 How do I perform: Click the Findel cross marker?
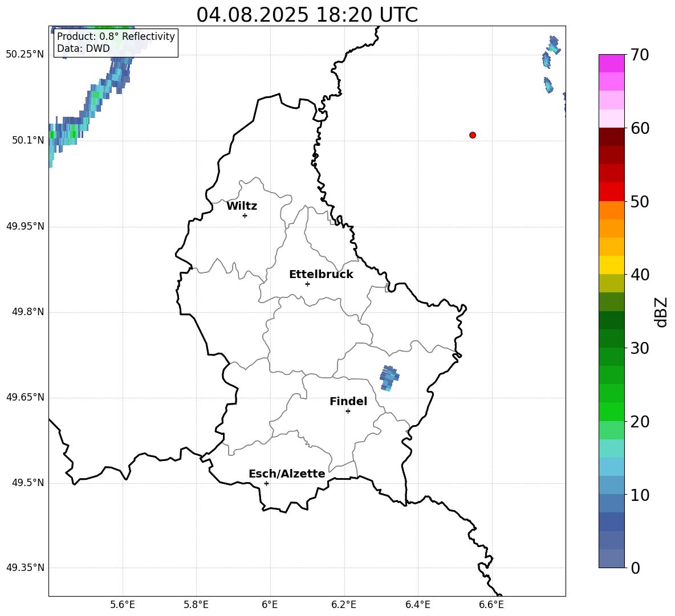click(x=348, y=411)
